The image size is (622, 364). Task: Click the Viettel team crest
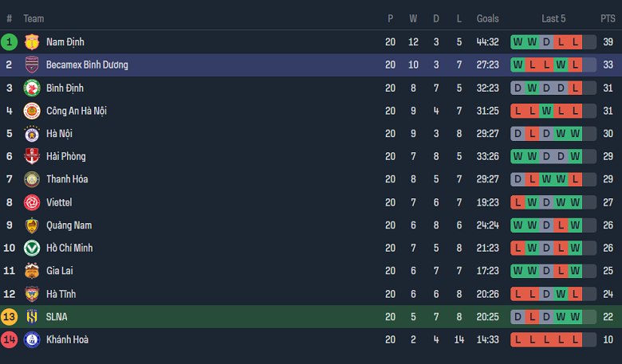coord(32,202)
